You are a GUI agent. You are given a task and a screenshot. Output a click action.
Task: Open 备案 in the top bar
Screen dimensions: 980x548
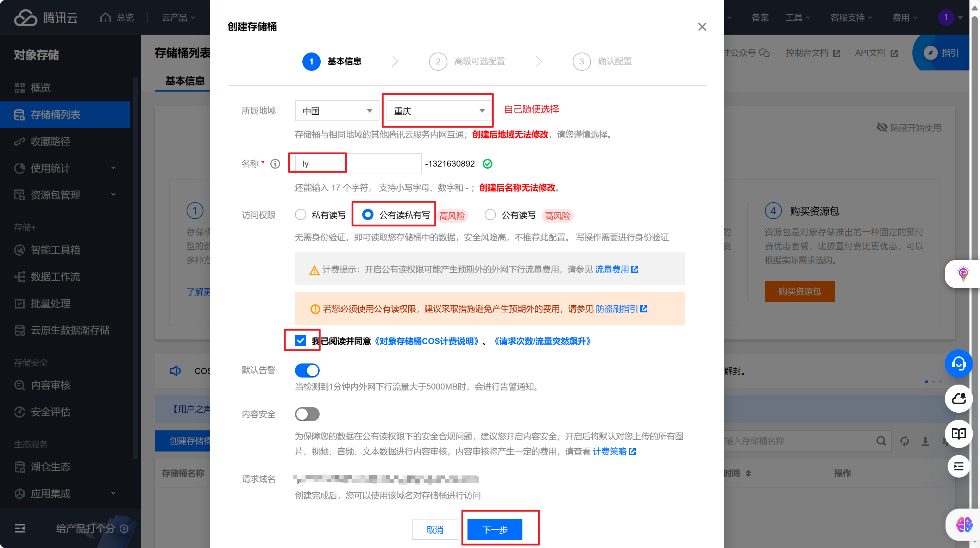coord(760,18)
